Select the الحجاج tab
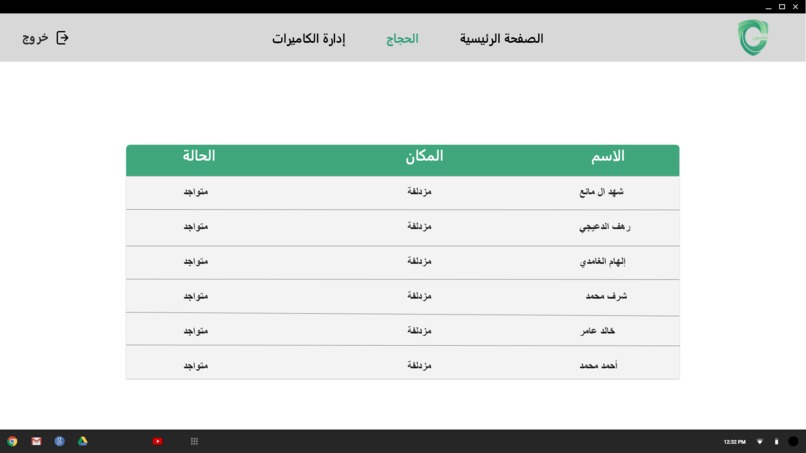 [x=402, y=39]
